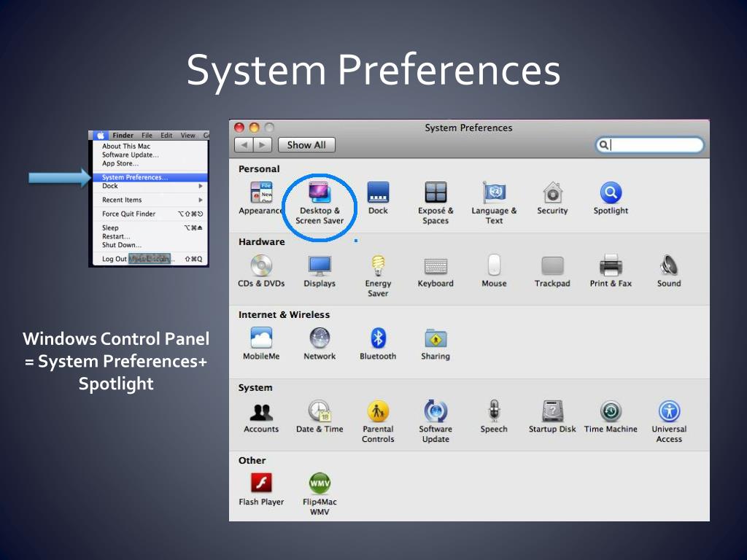Choose Sleep in Apple menu
Image resolution: width=747 pixels, height=560 pixels.
coord(149,227)
